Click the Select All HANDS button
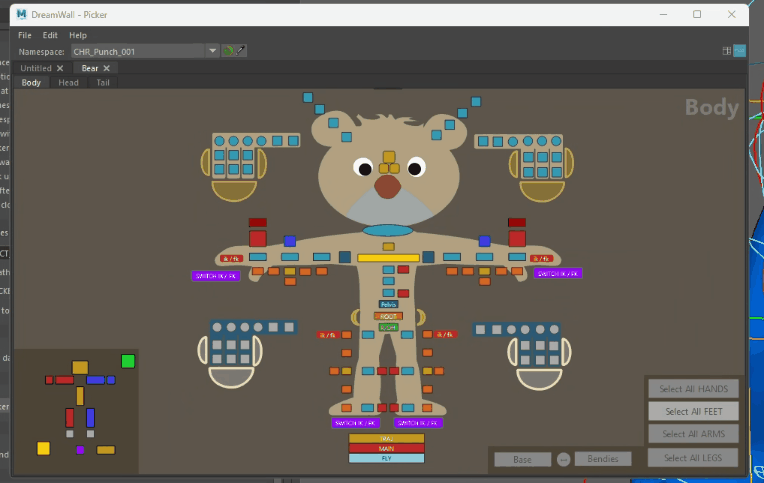 [x=693, y=388]
